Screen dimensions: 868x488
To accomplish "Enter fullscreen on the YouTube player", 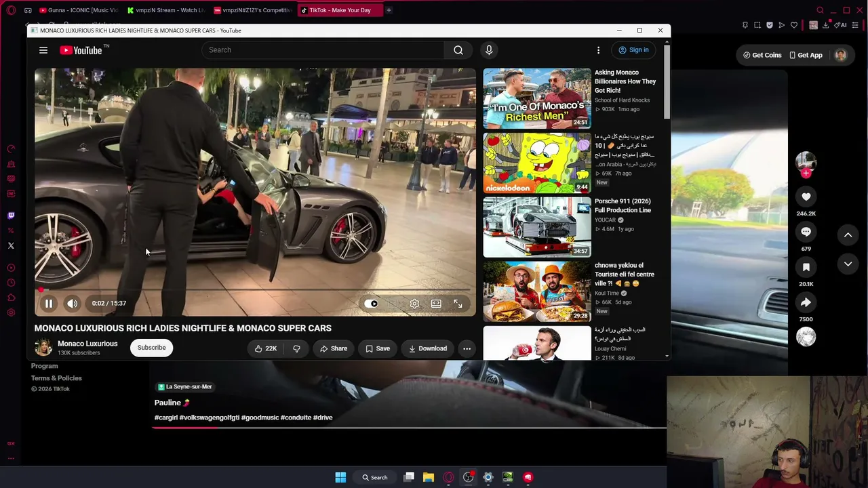I will pyautogui.click(x=458, y=304).
